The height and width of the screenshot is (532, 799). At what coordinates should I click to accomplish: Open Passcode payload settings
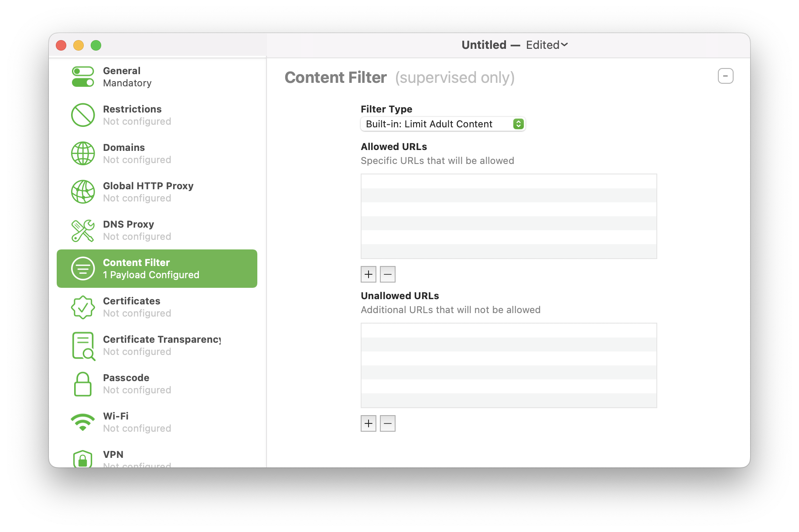pyautogui.click(x=157, y=384)
